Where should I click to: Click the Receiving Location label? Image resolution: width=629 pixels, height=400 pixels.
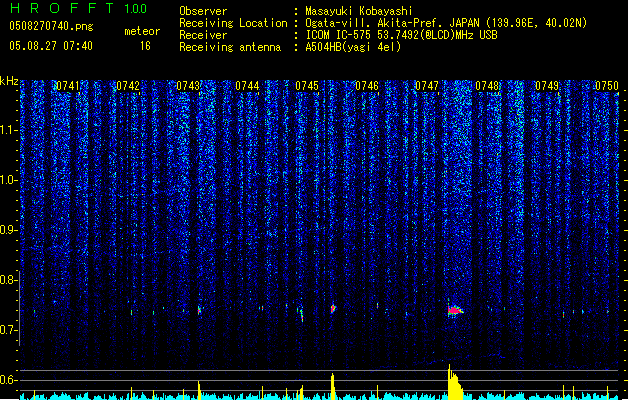pyautogui.click(x=233, y=23)
